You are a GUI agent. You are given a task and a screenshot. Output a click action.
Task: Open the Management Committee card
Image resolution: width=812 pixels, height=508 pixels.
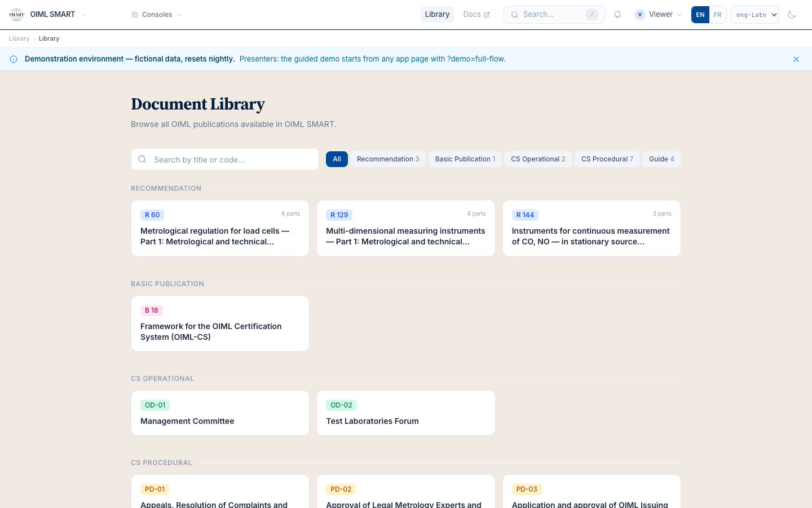(220, 413)
